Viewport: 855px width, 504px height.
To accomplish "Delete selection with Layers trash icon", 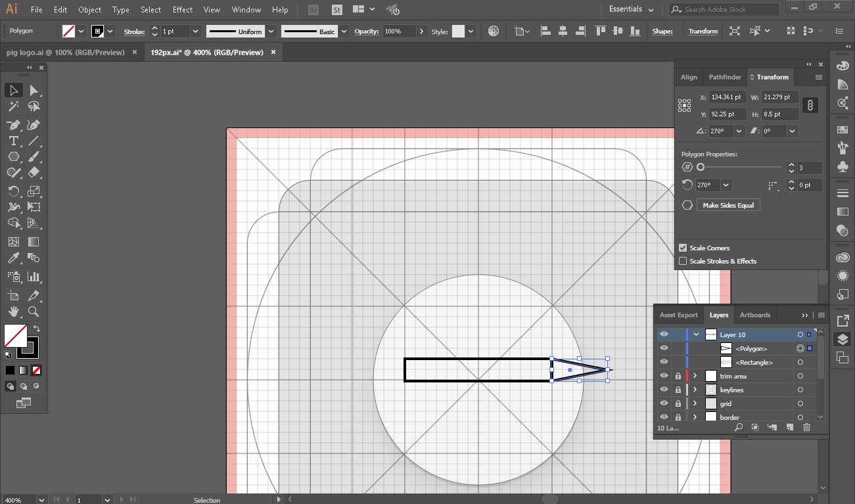I will pos(806,428).
